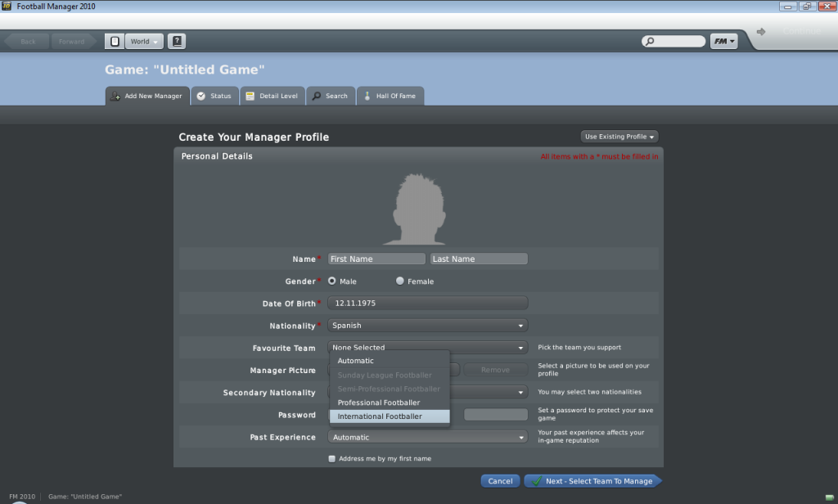Viewport: 838px width, 504px height.
Task: Click the 'You may select two nationalities' hint
Action: (x=589, y=392)
